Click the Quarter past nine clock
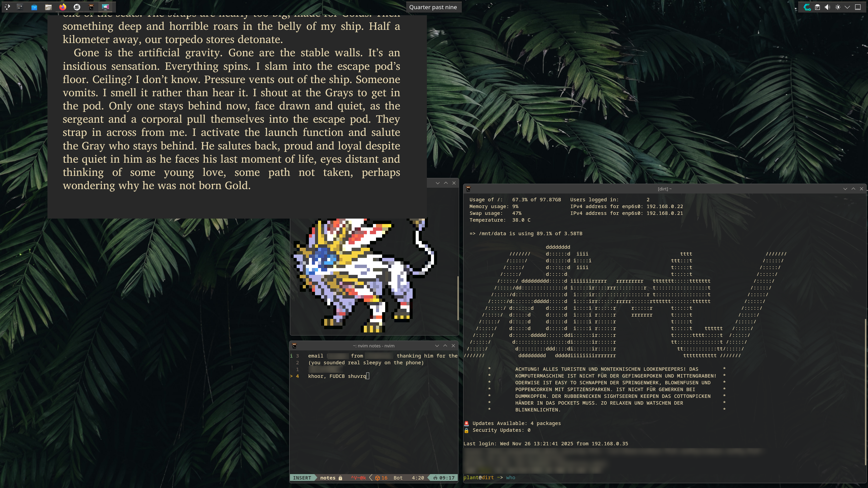This screenshot has width=868, height=488. click(x=433, y=7)
